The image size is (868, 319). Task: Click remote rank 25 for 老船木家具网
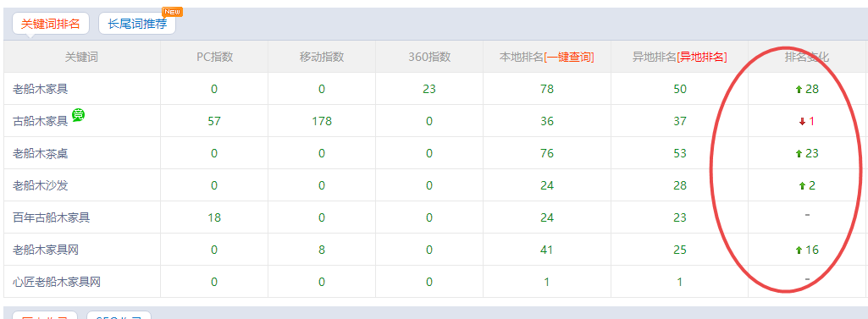(680, 250)
